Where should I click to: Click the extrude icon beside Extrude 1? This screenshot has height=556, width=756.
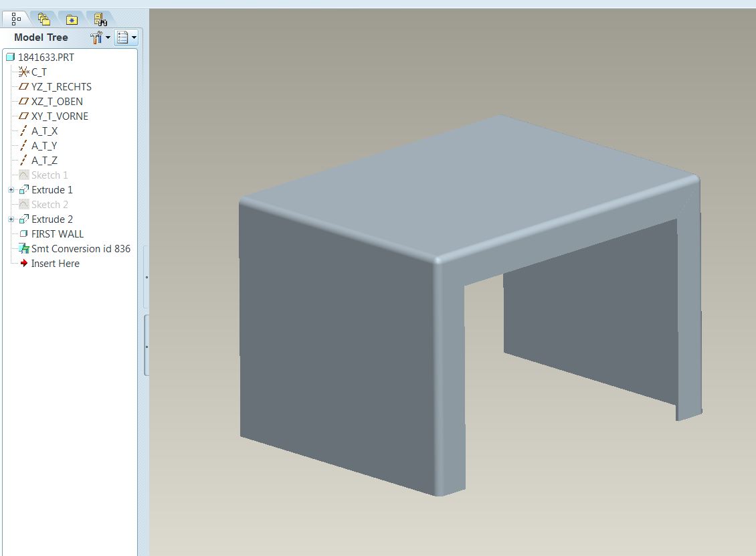23,190
